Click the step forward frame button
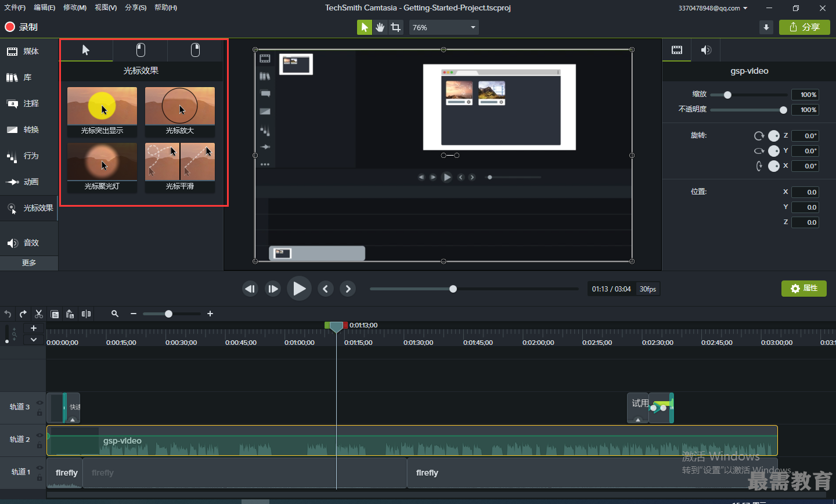836x504 pixels. coord(273,289)
